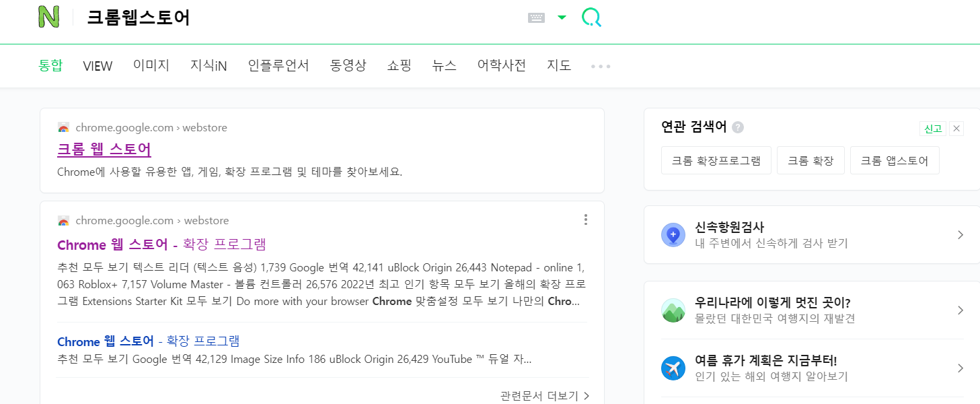Show more tabs via the three-dot ellipsis
The height and width of the screenshot is (404, 980).
pos(601,67)
